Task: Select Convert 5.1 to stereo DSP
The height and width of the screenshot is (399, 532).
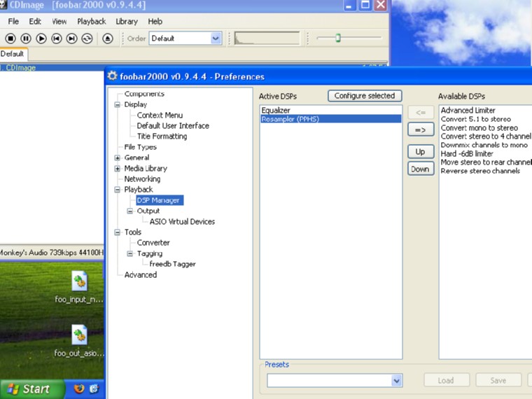Action: point(476,119)
